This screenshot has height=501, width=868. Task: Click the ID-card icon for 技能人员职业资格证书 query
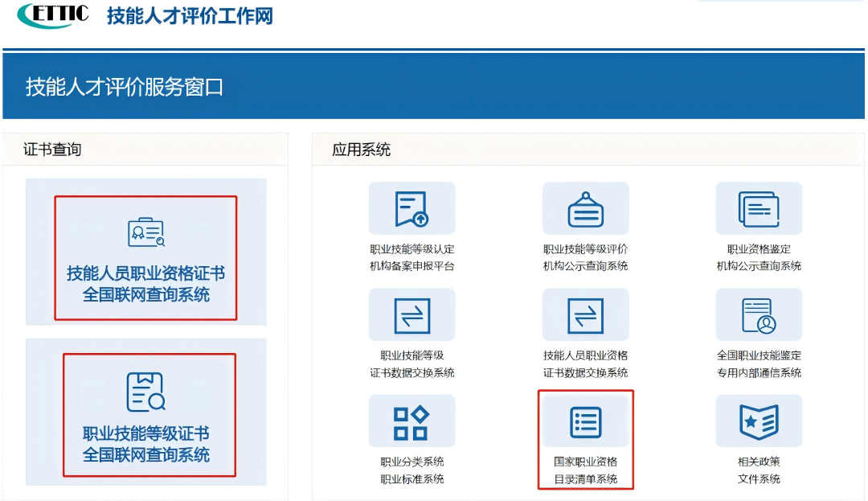146,232
